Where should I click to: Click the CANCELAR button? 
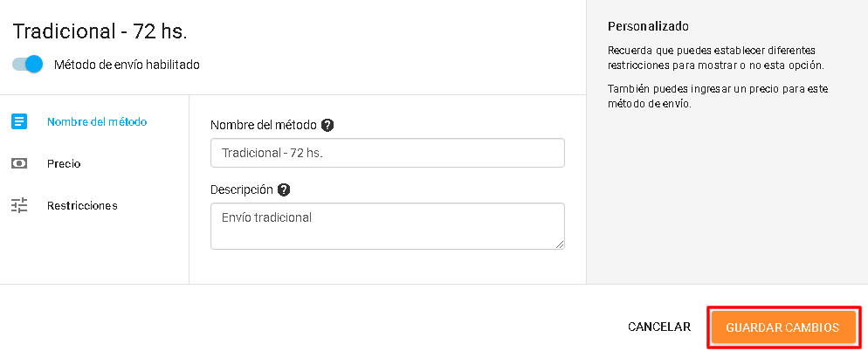tap(659, 327)
